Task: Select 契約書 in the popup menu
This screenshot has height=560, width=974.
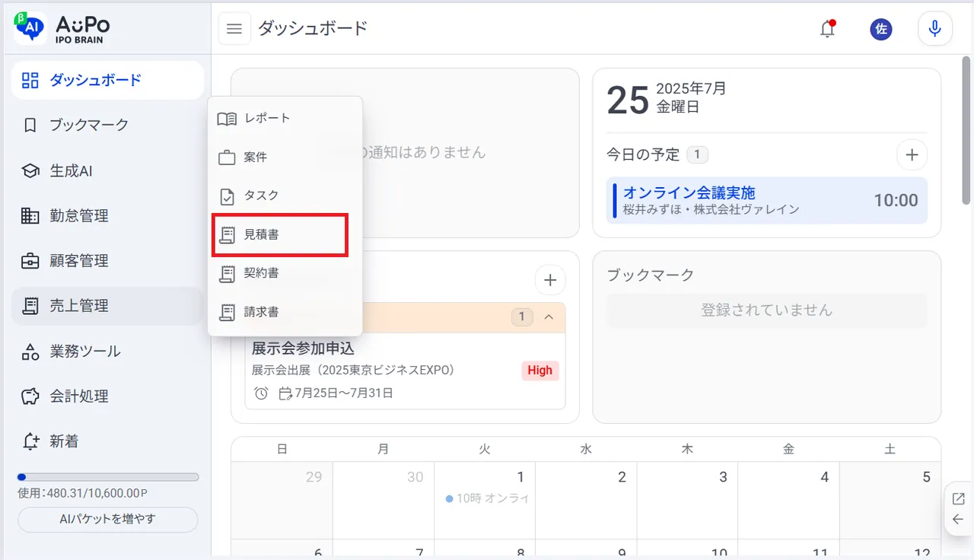Action: pyautogui.click(x=285, y=273)
